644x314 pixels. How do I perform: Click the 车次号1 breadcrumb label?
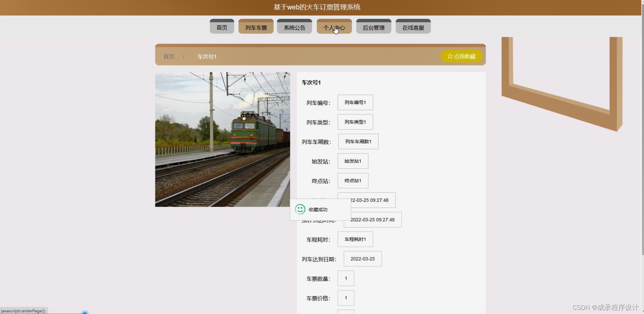point(206,56)
